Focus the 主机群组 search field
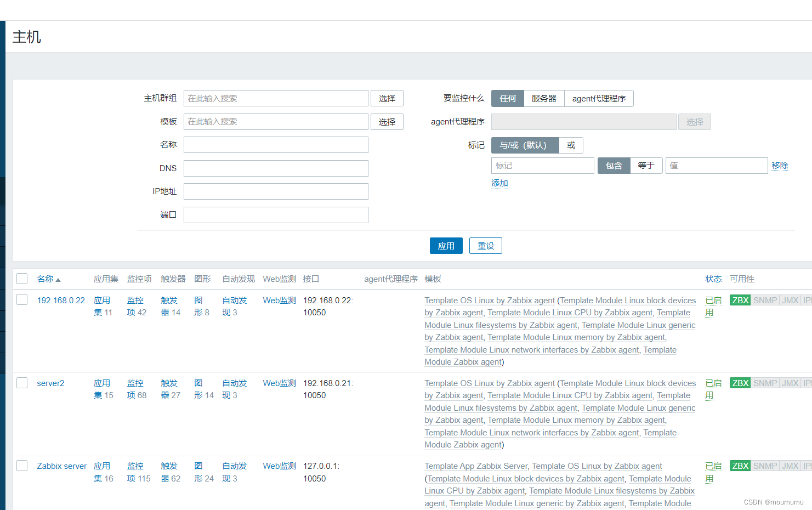812x510 pixels. coord(276,98)
